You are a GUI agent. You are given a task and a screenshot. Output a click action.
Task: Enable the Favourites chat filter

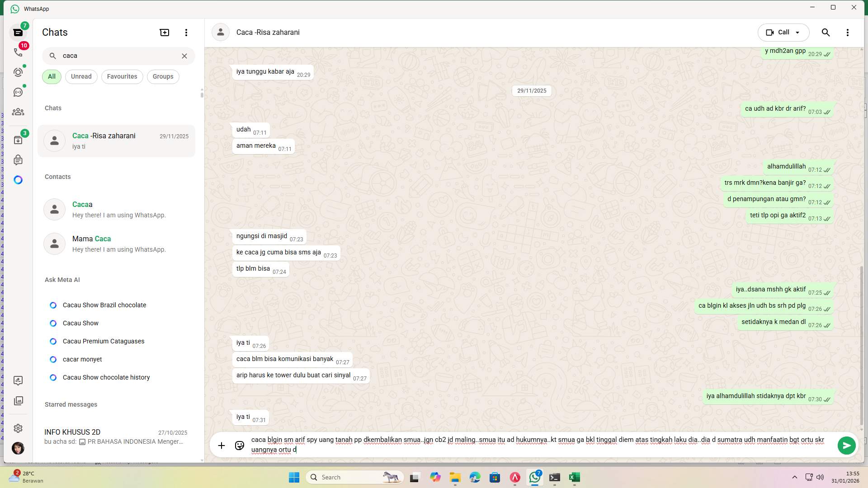122,76
